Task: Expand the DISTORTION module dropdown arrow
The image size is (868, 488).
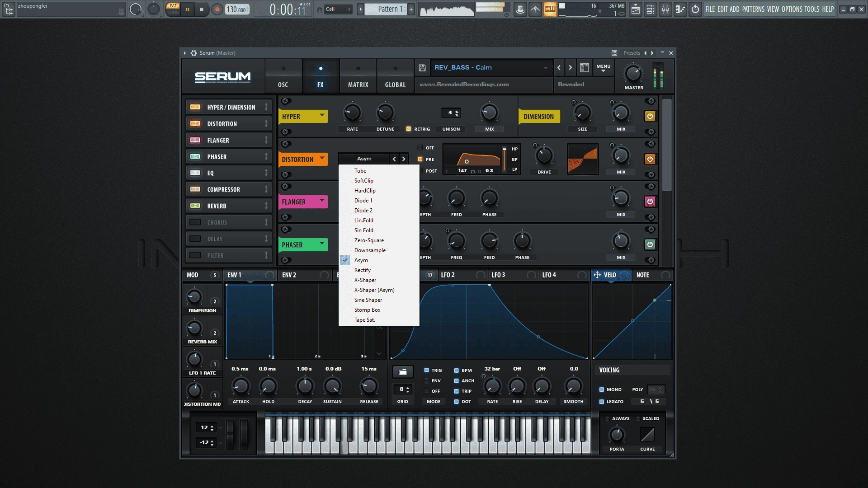Action: pyautogui.click(x=322, y=158)
